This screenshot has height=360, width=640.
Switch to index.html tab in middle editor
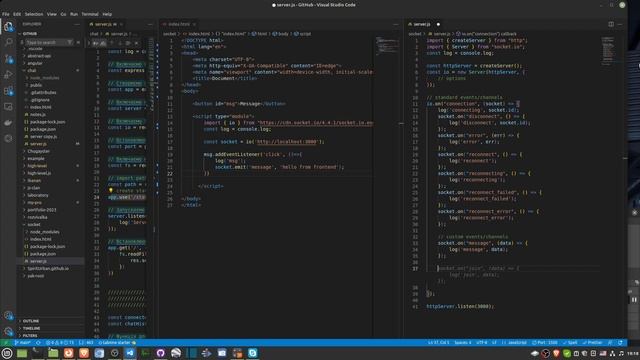click(178, 24)
